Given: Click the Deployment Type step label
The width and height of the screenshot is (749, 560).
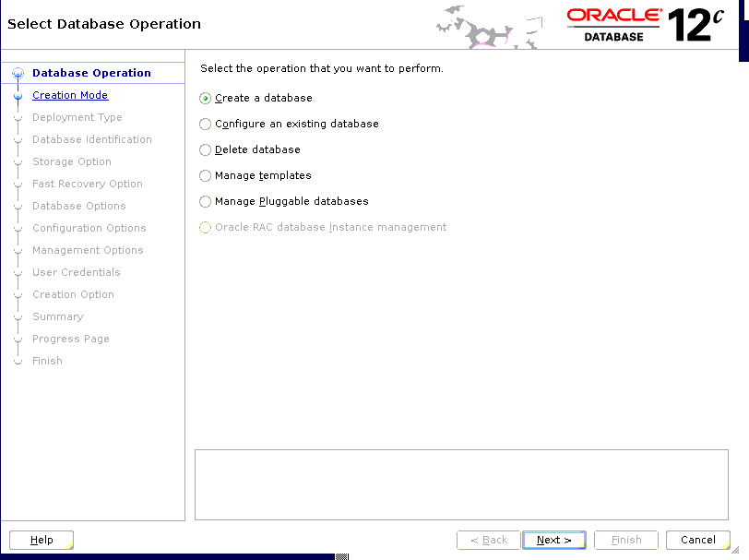Looking at the screenshot, I should (x=77, y=117).
